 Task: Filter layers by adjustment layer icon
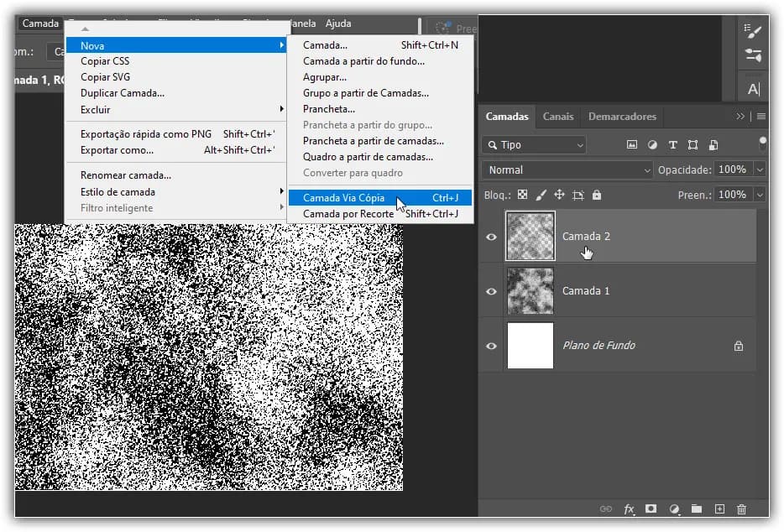[652, 145]
